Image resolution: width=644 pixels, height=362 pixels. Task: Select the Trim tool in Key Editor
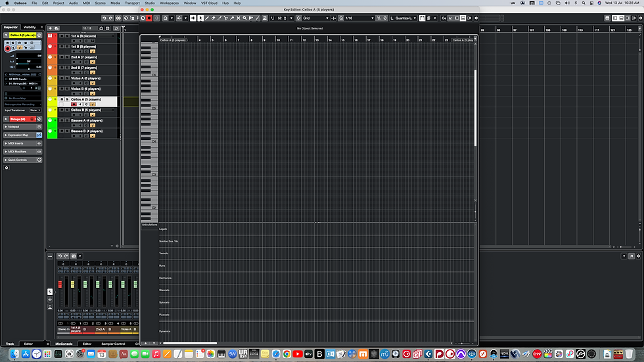click(x=219, y=18)
